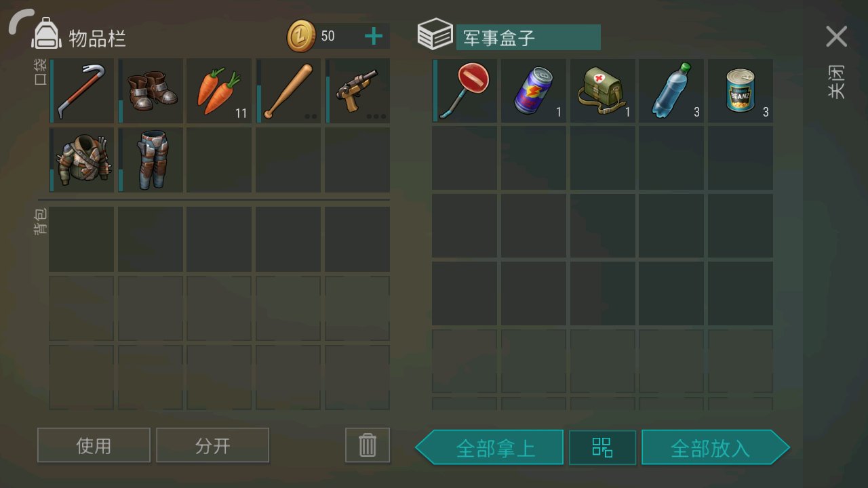868x488 pixels.
Task: Take everything with 全部拿上 button
Action: (x=489, y=447)
